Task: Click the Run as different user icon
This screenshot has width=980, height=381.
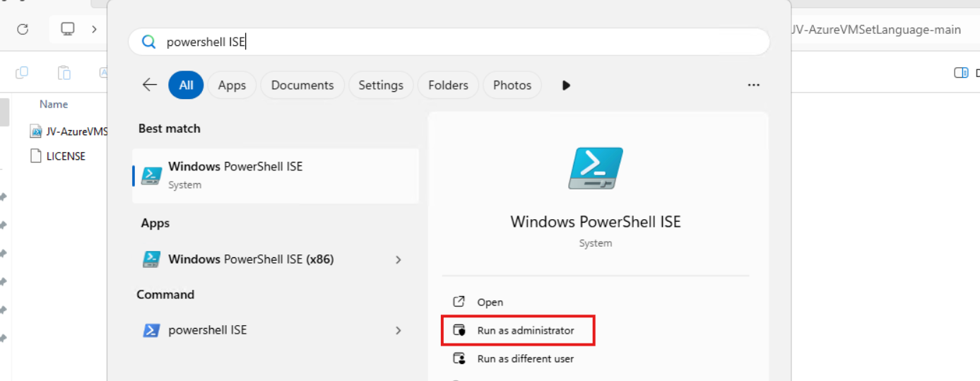Action: point(460,358)
